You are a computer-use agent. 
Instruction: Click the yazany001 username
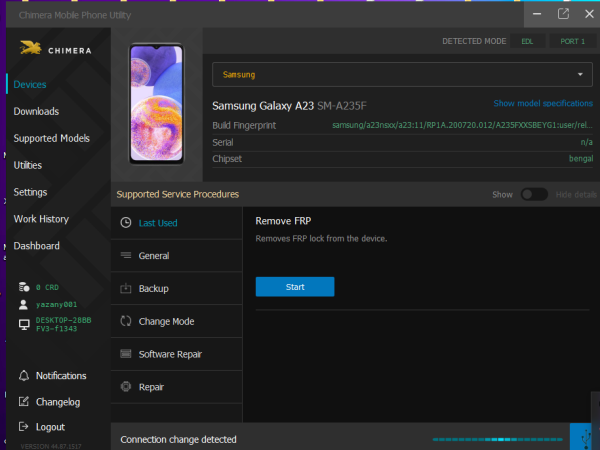pos(56,304)
